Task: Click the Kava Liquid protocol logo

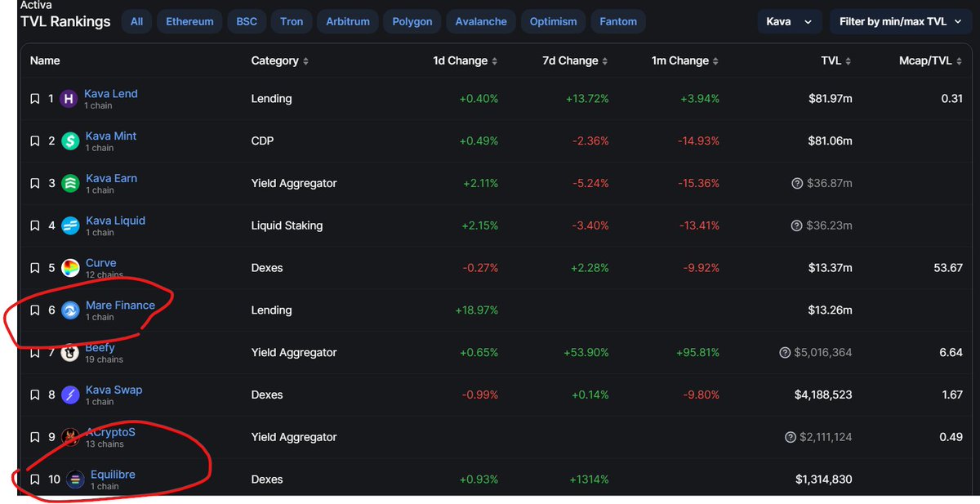Action: (70, 225)
